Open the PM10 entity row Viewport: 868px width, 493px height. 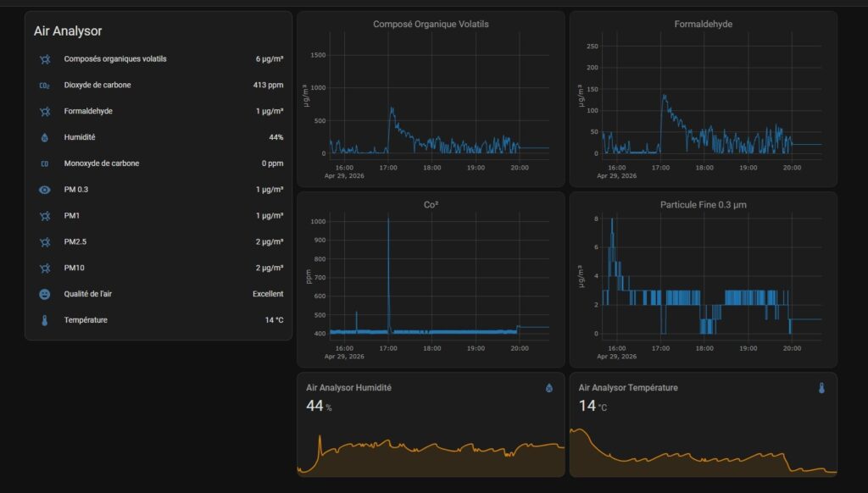pos(159,268)
